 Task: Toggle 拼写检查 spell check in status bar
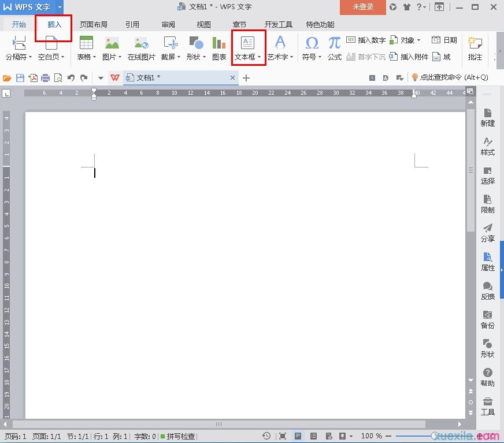click(178, 436)
